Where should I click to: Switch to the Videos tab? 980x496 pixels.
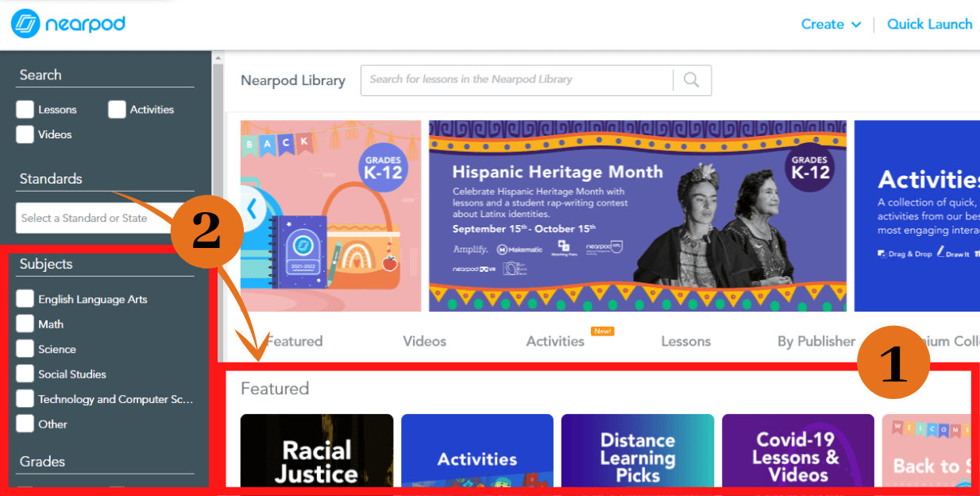(x=424, y=341)
